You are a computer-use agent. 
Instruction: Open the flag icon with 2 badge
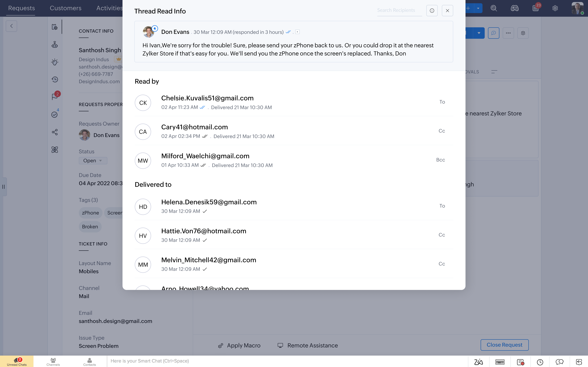(55, 97)
